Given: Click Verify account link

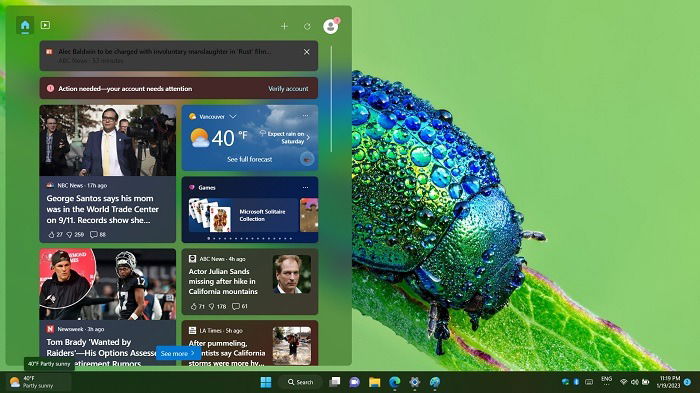Looking at the screenshot, I should (x=288, y=89).
